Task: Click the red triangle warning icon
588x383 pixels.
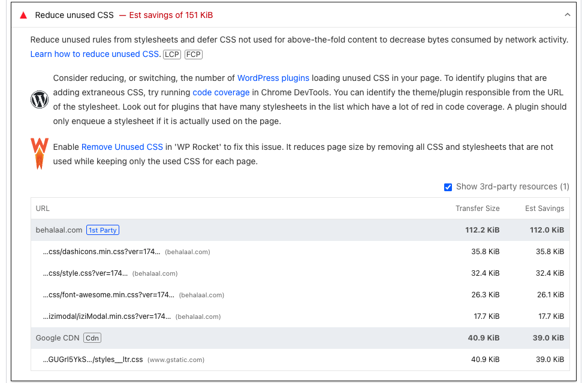Action: click(x=23, y=16)
